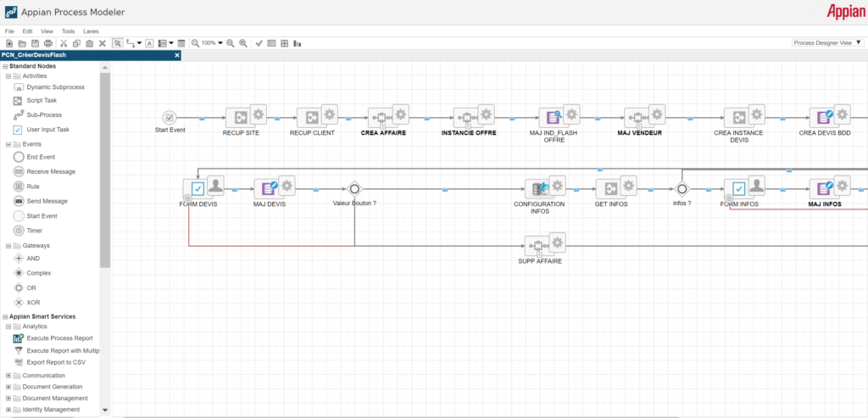
Task: Zoom in on the canvas
Action: coord(243,43)
